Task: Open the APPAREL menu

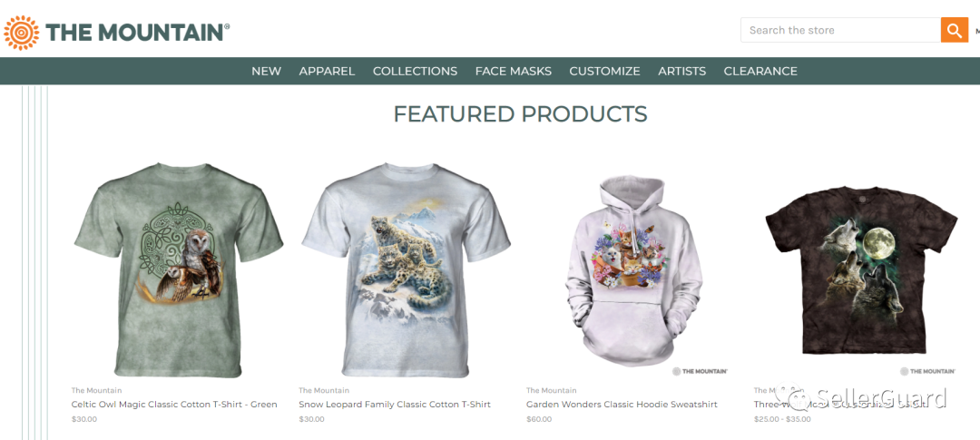Action: (327, 72)
